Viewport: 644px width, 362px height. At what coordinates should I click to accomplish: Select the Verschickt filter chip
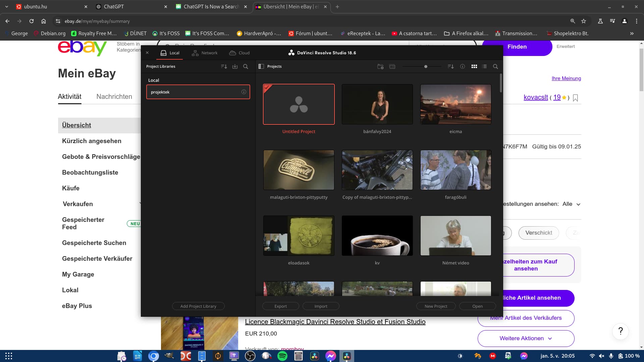(x=539, y=233)
